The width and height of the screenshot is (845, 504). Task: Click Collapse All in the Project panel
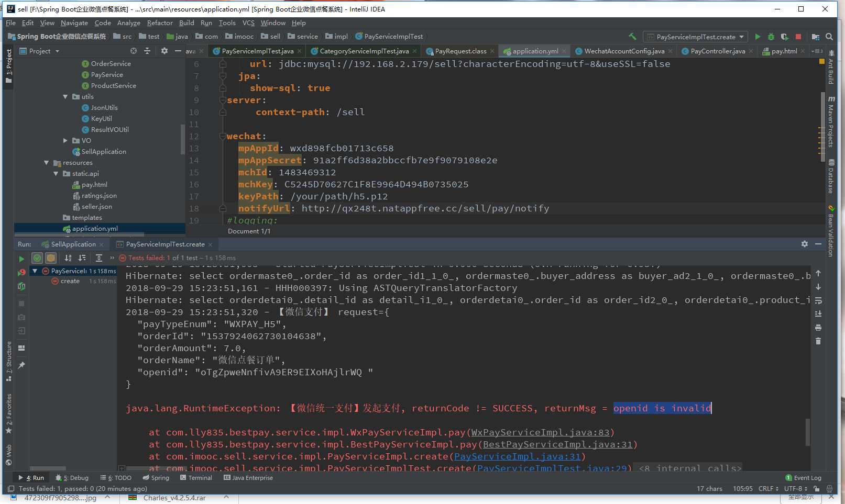(147, 51)
